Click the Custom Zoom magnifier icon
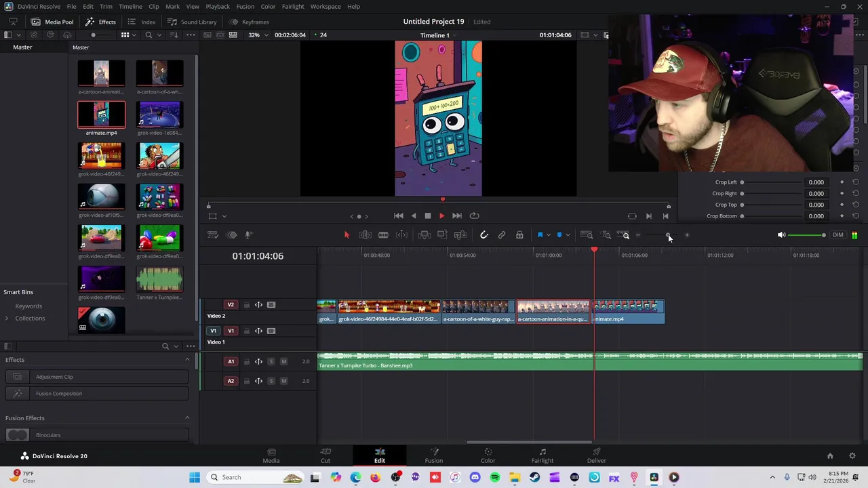The image size is (868, 488). pos(624,235)
